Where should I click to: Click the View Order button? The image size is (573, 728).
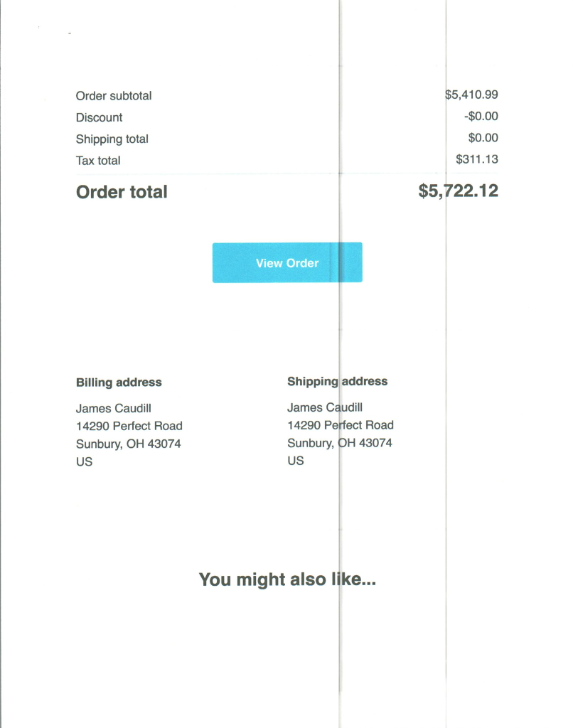[287, 263]
